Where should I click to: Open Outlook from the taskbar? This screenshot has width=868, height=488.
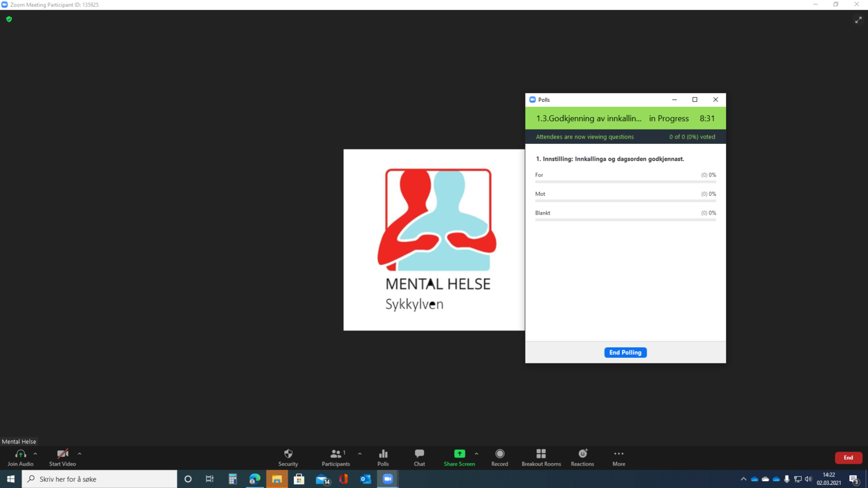[x=366, y=479]
